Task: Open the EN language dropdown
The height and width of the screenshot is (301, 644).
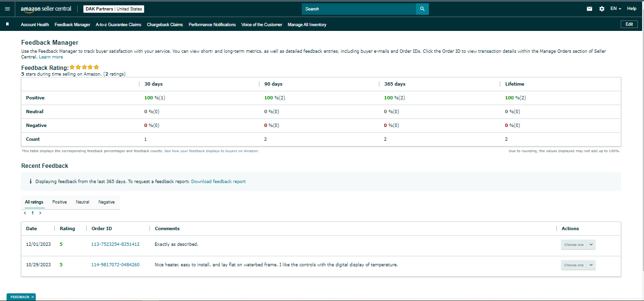Action: 616,9
